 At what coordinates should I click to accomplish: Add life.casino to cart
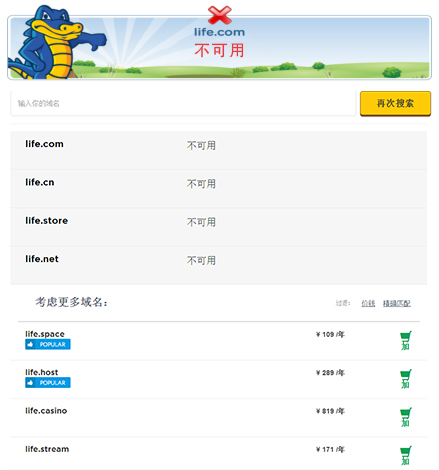tap(406, 417)
